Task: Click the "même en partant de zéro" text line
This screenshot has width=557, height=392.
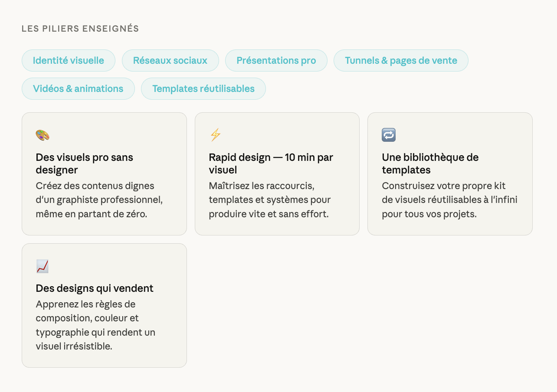Action: coord(92,214)
